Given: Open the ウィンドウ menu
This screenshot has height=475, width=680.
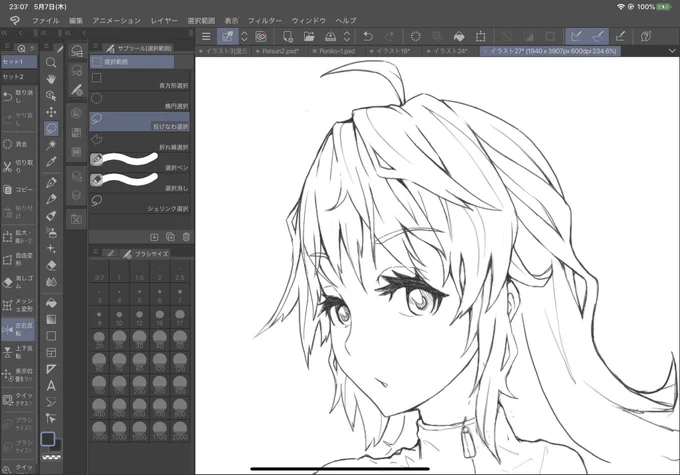Looking at the screenshot, I should tap(308, 20).
